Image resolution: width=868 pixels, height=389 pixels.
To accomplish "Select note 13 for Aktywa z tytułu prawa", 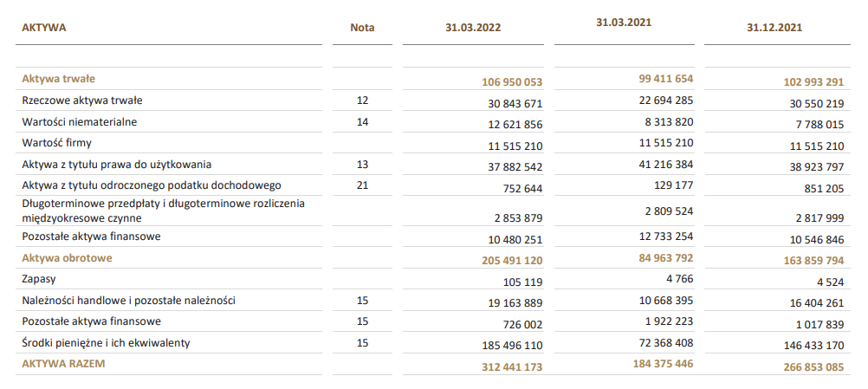I will click(x=362, y=165).
